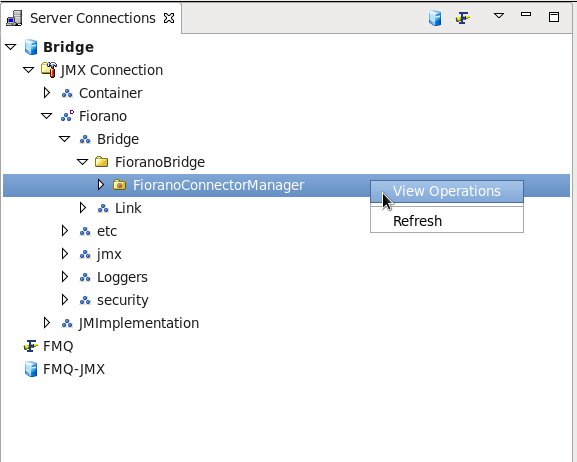
Task: Expand the Container node
Action: (x=47, y=93)
